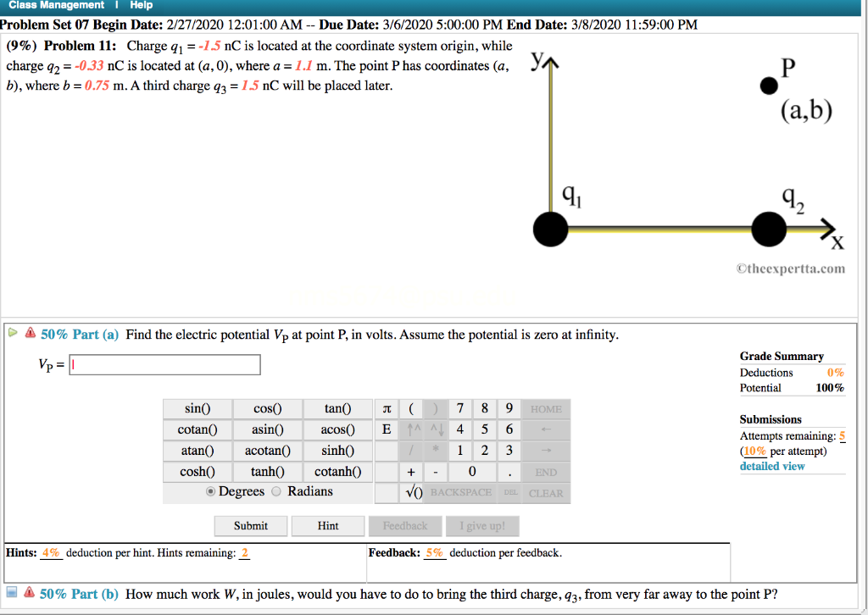Choose the sin() function key
Image resolution: width=868 pixels, height=615 pixels.
pos(196,408)
